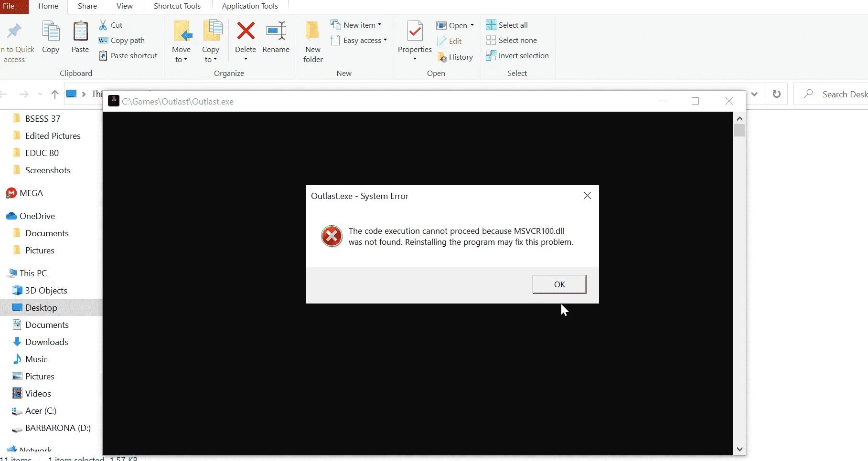Expand the address bar history dropdown
This screenshot has height=461, width=868.
click(754, 94)
